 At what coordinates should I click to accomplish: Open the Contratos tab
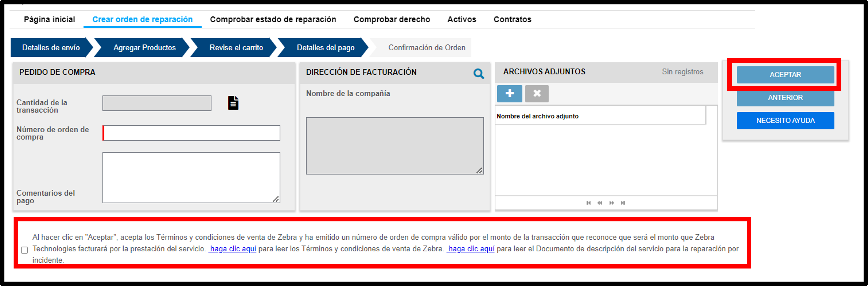tap(512, 20)
